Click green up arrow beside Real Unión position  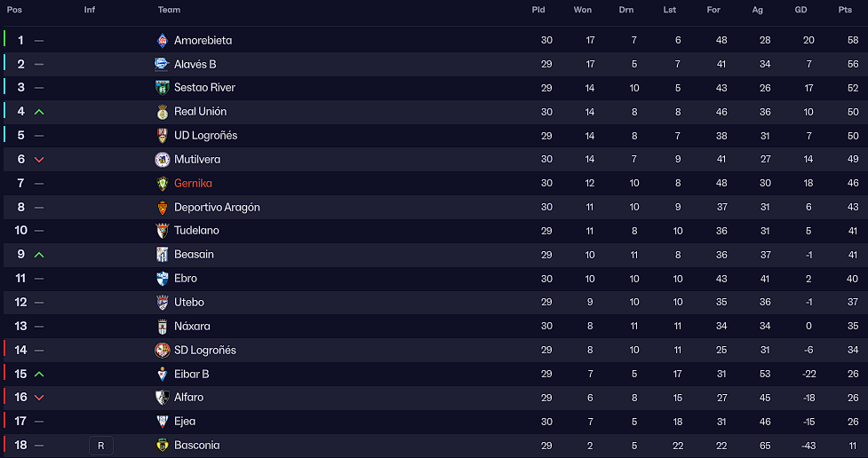click(39, 112)
